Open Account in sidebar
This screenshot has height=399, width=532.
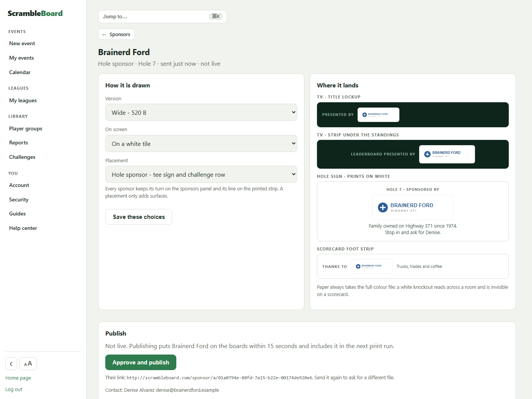coord(19,185)
